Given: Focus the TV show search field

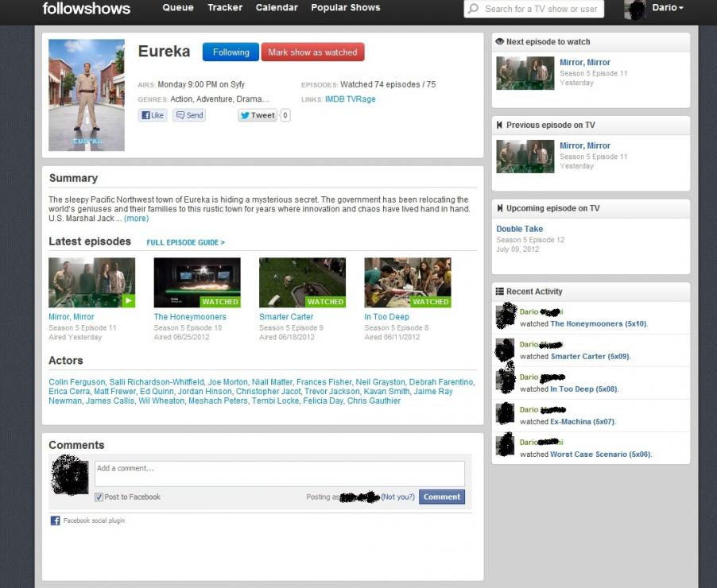Looking at the screenshot, I should point(534,9).
